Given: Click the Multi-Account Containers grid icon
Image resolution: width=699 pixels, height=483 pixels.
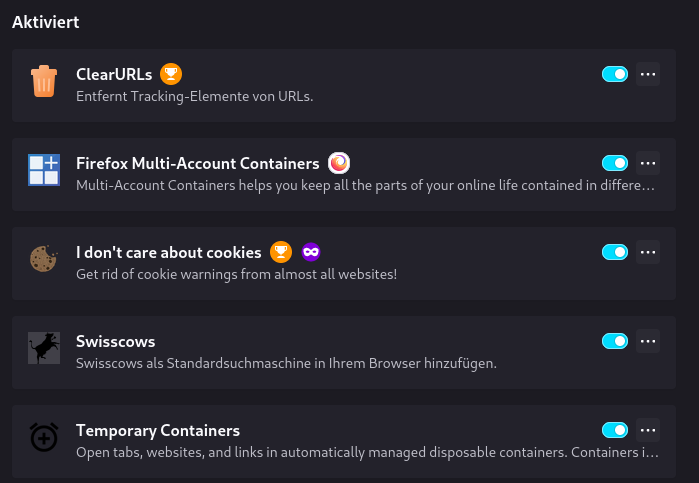Looking at the screenshot, I should coord(44,170).
